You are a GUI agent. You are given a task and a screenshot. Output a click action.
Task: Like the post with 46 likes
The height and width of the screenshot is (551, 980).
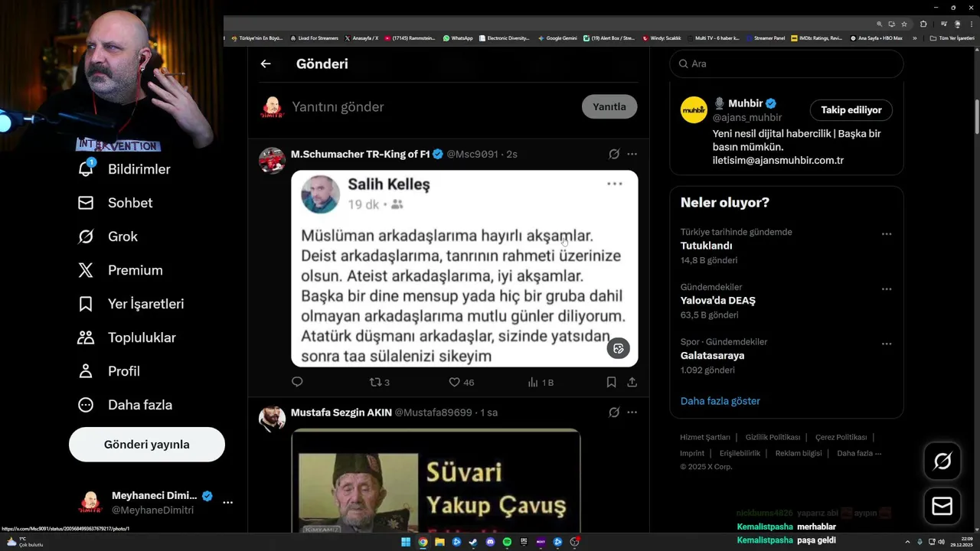point(461,382)
